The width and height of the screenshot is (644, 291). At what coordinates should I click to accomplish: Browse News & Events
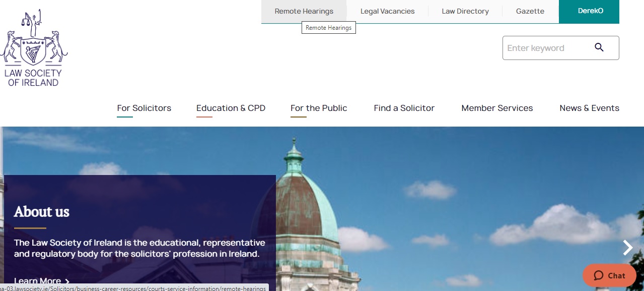point(589,108)
